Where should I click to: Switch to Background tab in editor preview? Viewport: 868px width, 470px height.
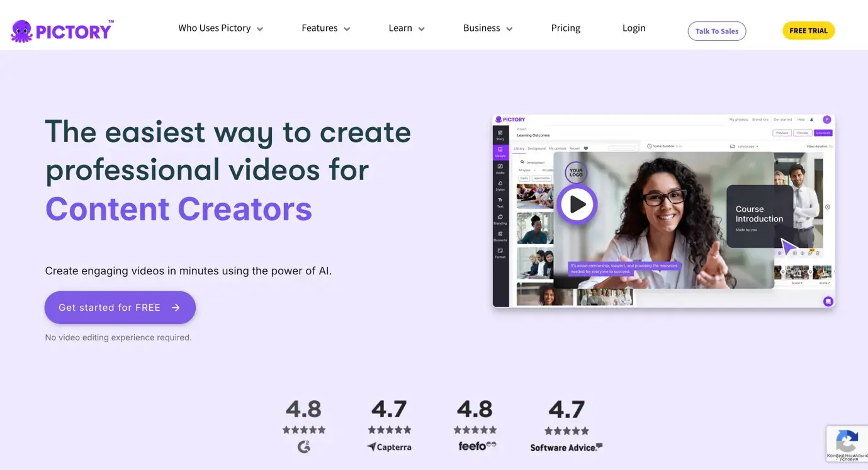pyautogui.click(x=536, y=148)
